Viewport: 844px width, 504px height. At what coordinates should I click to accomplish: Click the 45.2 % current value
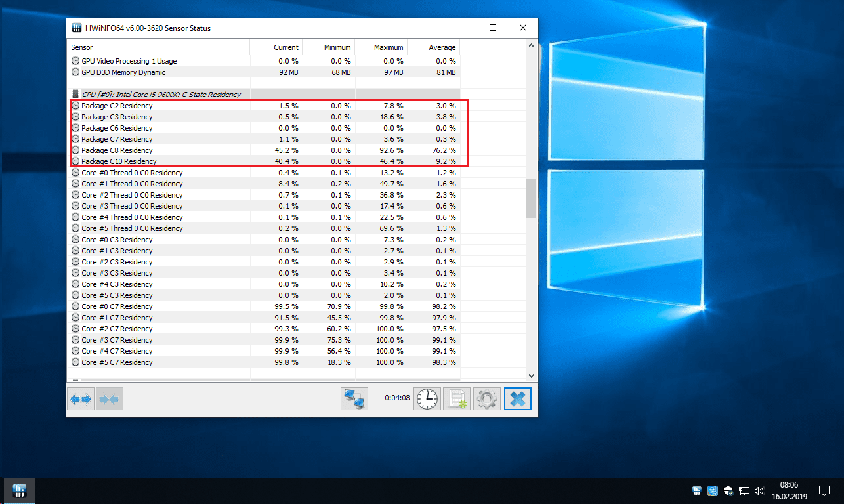[285, 150]
